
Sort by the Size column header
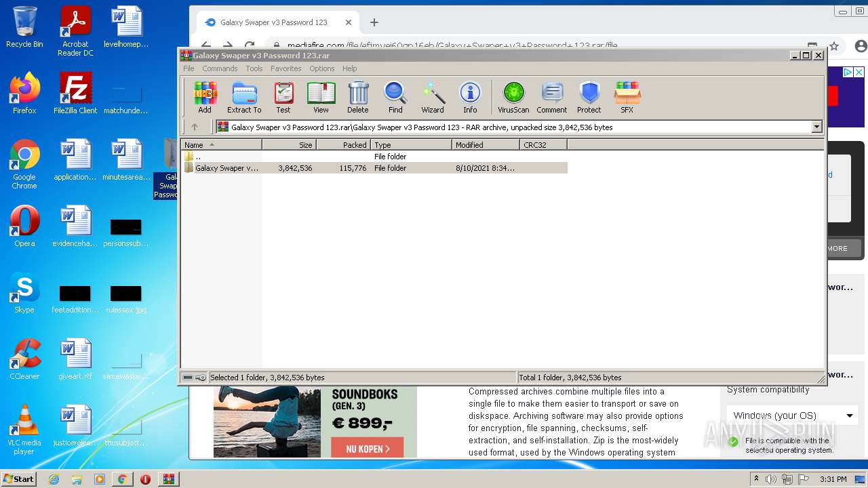[290, 144]
